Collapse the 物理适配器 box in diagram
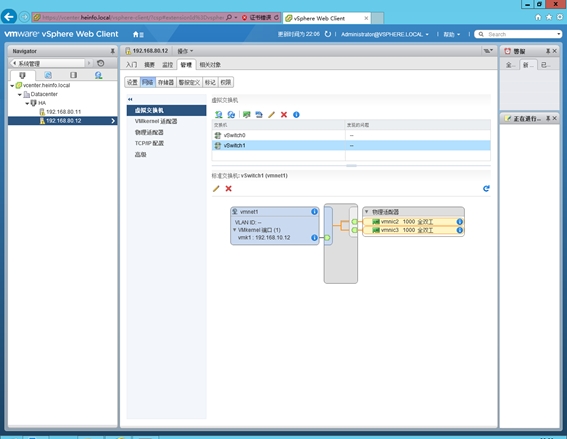This screenshot has height=439, width=567. coord(366,212)
